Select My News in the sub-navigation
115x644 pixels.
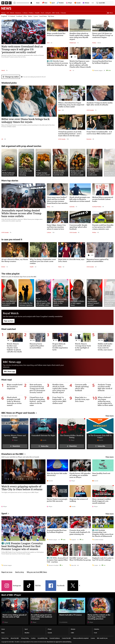coord(51,16)
